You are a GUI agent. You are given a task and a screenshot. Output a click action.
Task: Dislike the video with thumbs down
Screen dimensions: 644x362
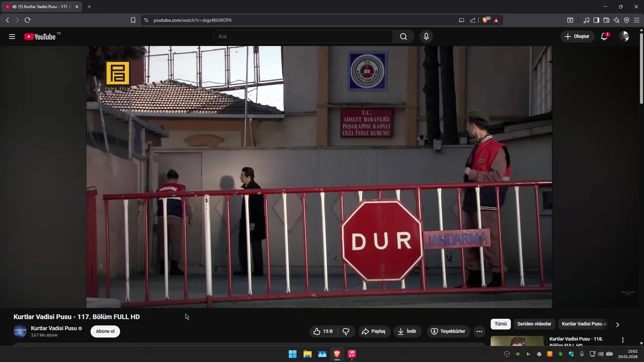tap(346, 331)
